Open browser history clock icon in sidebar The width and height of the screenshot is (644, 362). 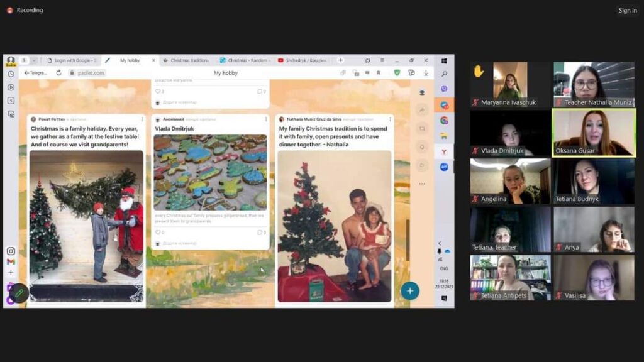(11, 74)
